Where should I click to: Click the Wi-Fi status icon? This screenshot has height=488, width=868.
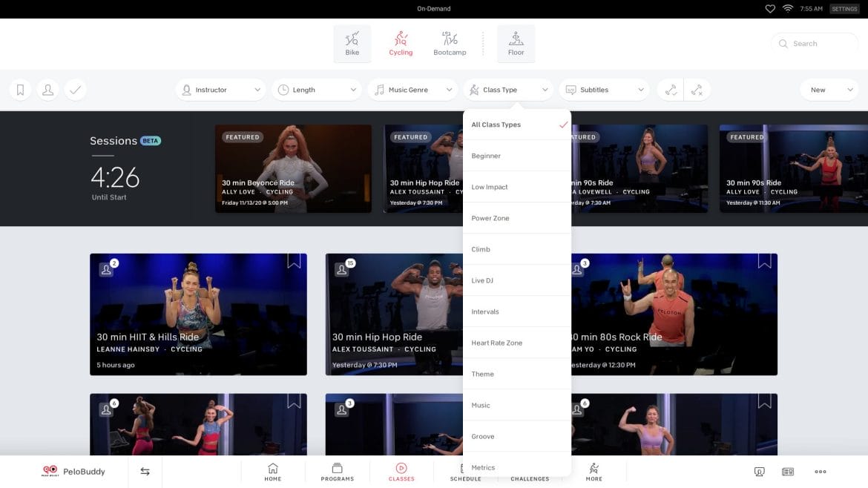[x=787, y=9]
